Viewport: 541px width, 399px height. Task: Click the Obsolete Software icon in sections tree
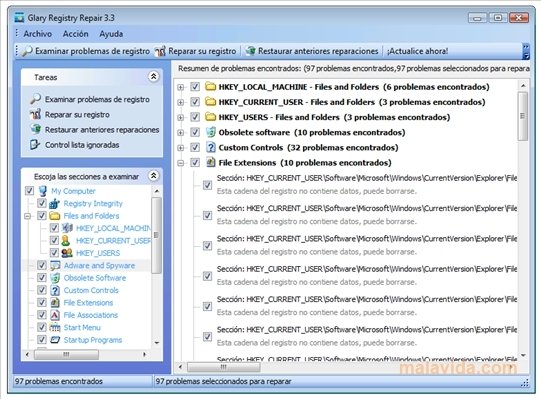(55, 278)
